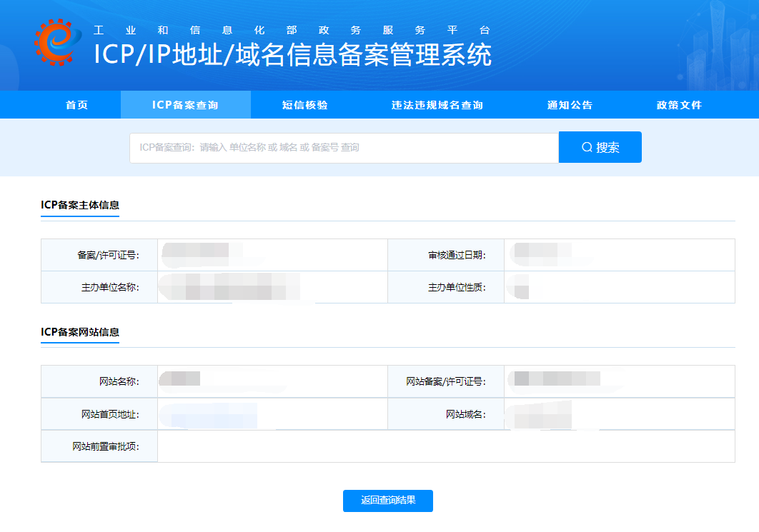Click the 返回查询结果 button

point(388,501)
